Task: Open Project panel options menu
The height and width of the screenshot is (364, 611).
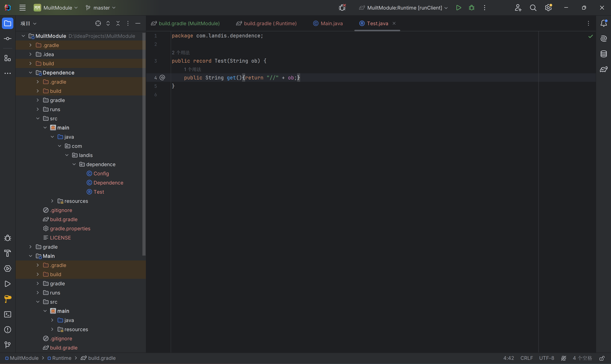Action: coord(128,23)
